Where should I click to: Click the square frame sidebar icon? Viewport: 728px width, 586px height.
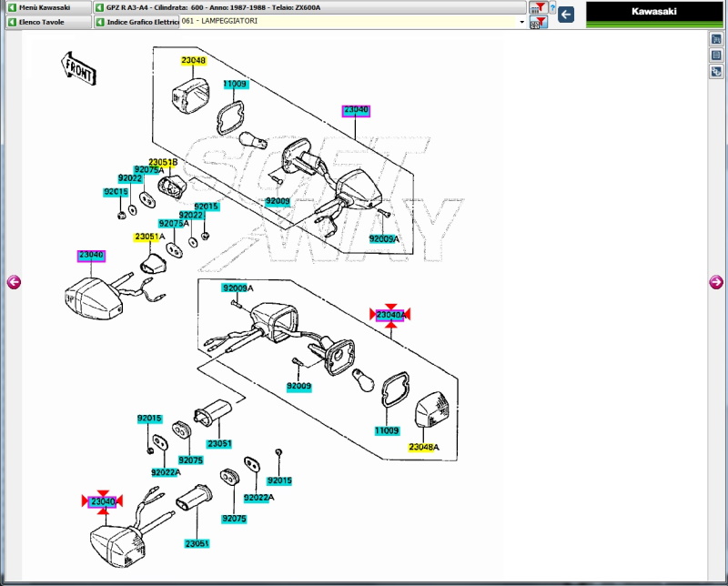(716, 56)
